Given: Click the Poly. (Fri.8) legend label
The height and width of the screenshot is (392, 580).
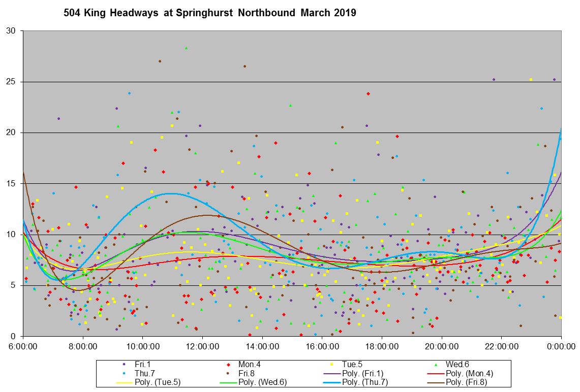Looking at the screenshot, I should 466,382.
